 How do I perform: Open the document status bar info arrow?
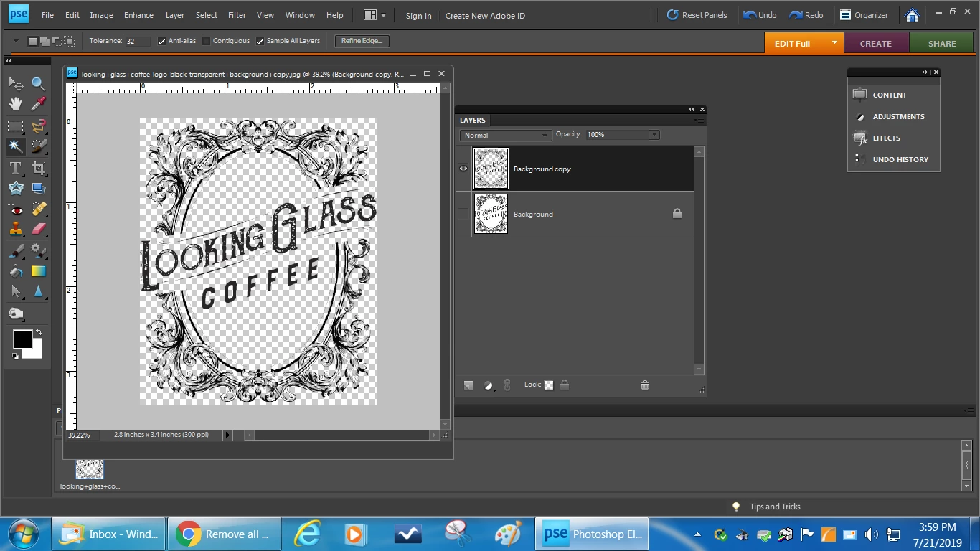(228, 435)
